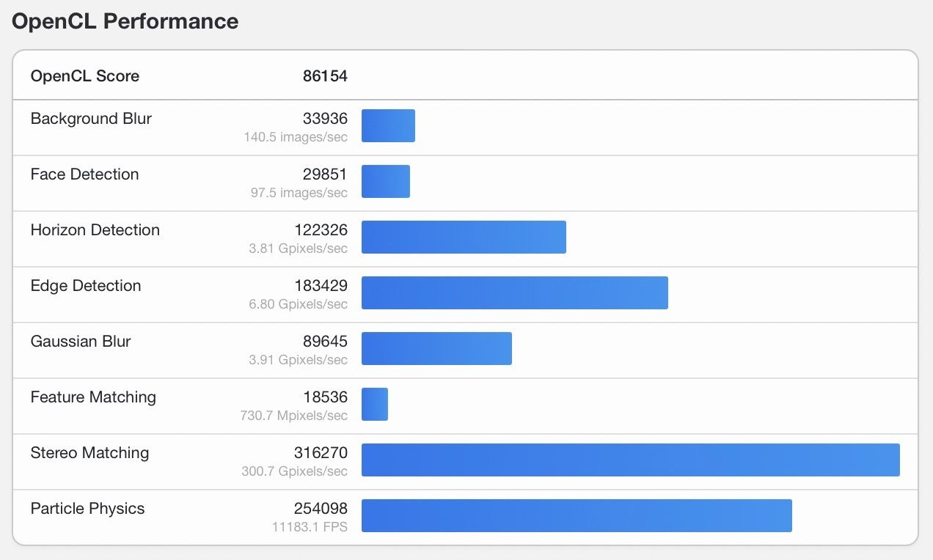The height and width of the screenshot is (560, 933).
Task: Select the Stereo Matching row label
Action: coord(89,453)
